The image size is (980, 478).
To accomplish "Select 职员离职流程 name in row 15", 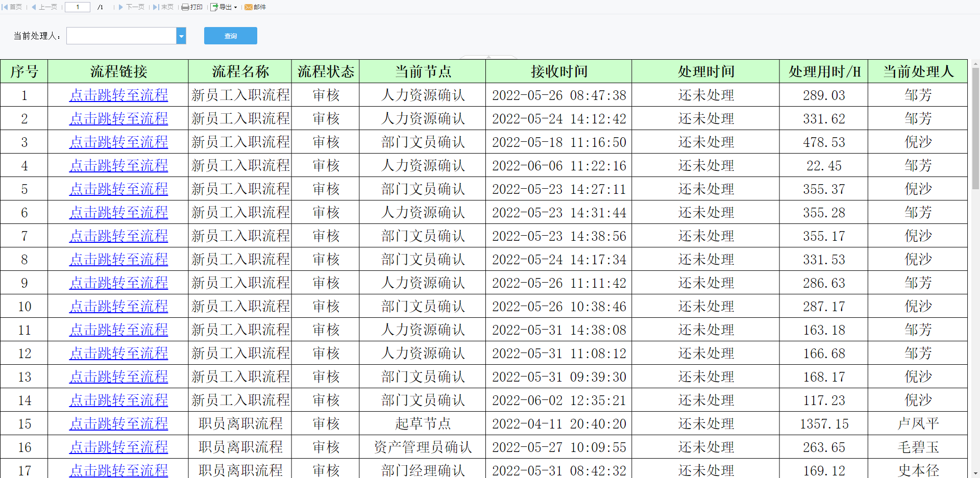I will tap(240, 423).
